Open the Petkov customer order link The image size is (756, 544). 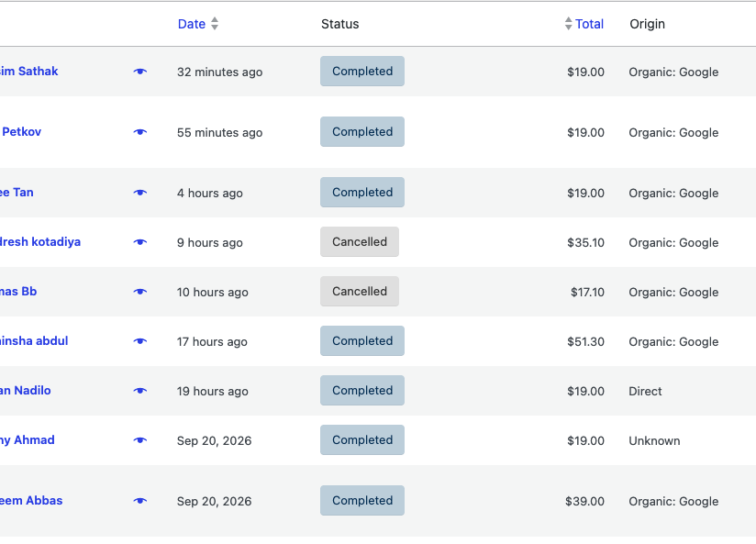[21, 132]
